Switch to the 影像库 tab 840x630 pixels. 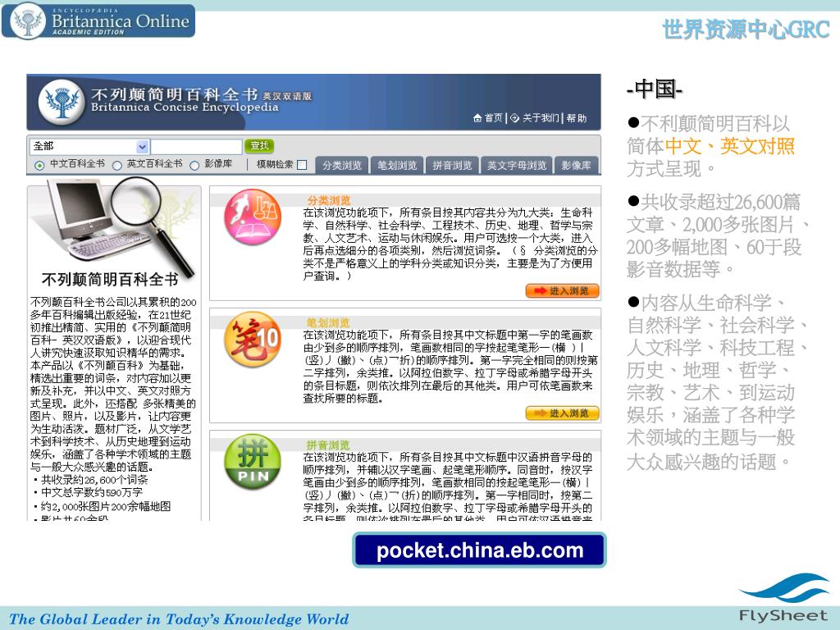[x=577, y=166]
